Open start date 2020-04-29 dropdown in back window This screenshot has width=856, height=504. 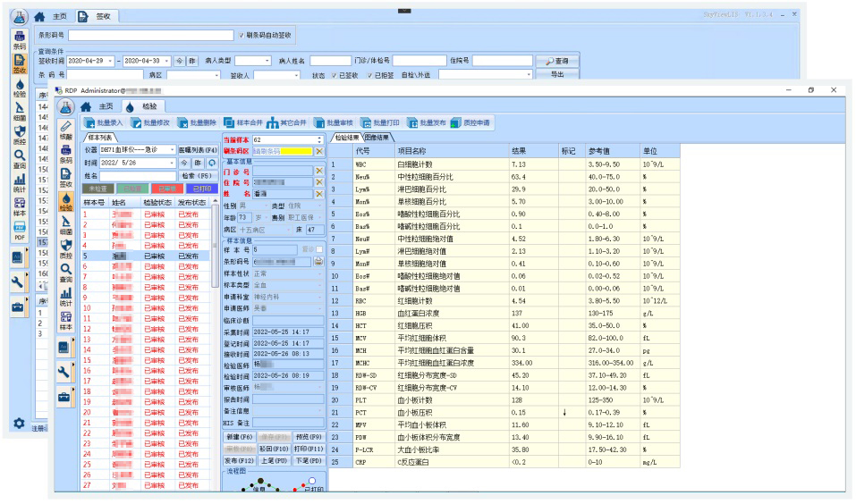click(x=110, y=61)
